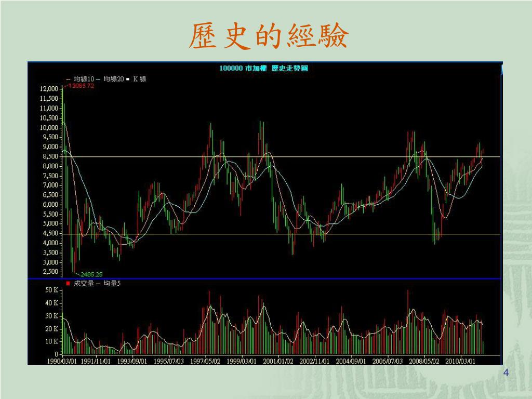Click the 2006/07/03 date label
This screenshot has height=399, width=532.
[x=388, y=361]
